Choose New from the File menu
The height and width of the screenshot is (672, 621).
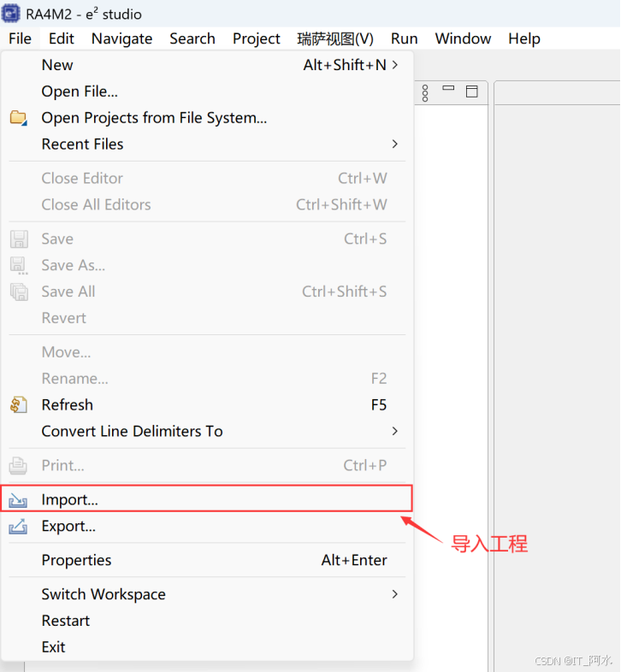[207, 65]
